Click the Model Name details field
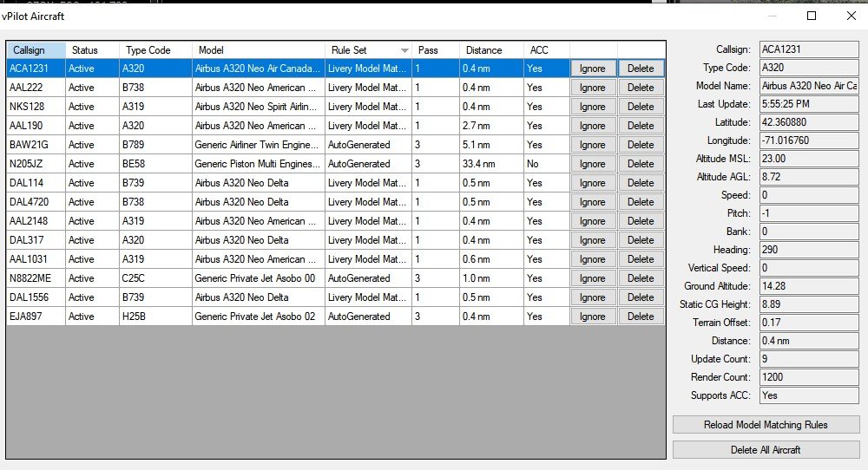 coord(809,86)
